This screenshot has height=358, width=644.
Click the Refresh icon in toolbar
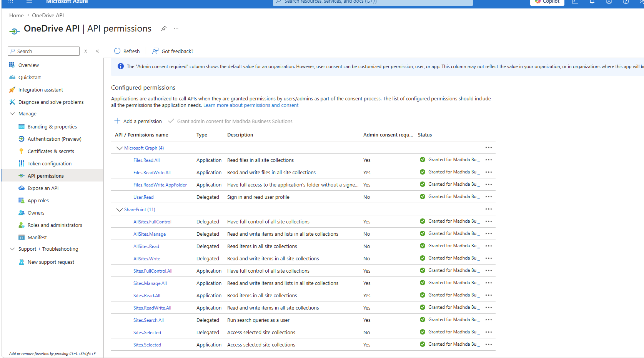(x=117, y=51)
